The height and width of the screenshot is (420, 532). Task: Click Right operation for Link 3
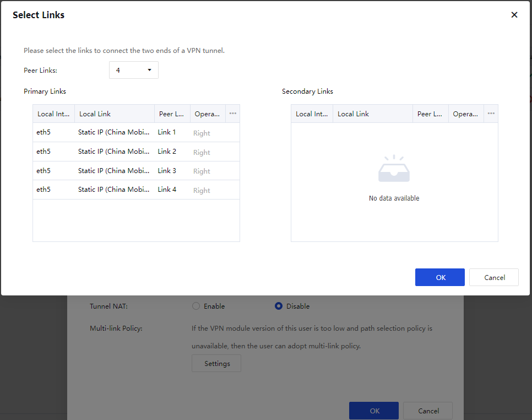(x=202, y=171)
